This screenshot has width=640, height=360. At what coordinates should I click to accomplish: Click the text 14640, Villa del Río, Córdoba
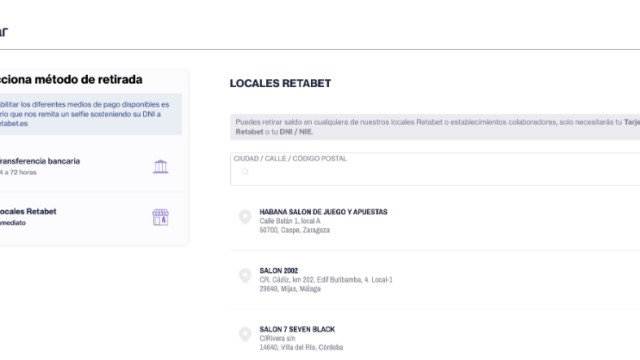301,347
